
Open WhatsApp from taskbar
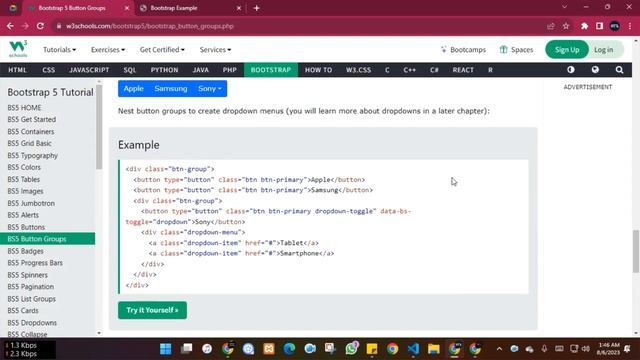click(x=351, y=349)
